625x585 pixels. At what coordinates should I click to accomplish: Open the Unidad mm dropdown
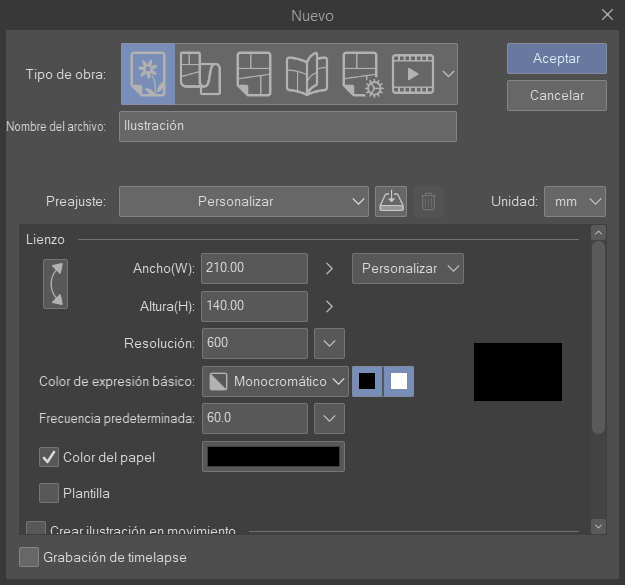pyautogui.click(x=575, y=201)
